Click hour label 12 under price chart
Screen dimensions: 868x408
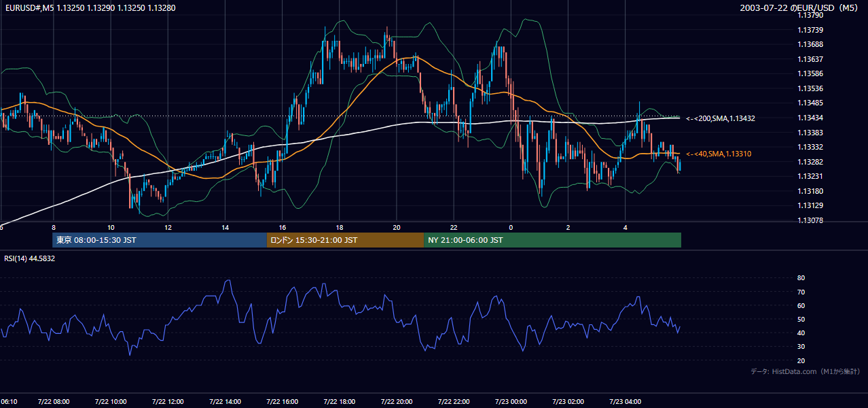coord(168,227)
